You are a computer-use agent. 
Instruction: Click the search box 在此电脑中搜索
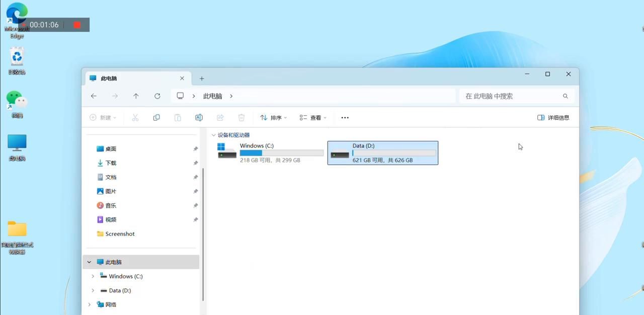tap(517, 96)
